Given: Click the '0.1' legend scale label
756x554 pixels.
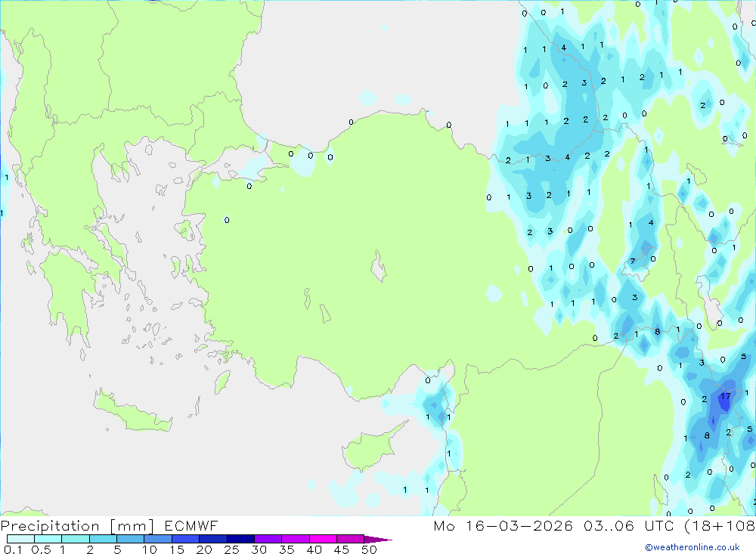Looking at the screenshot, I should (x=13, y=549).
